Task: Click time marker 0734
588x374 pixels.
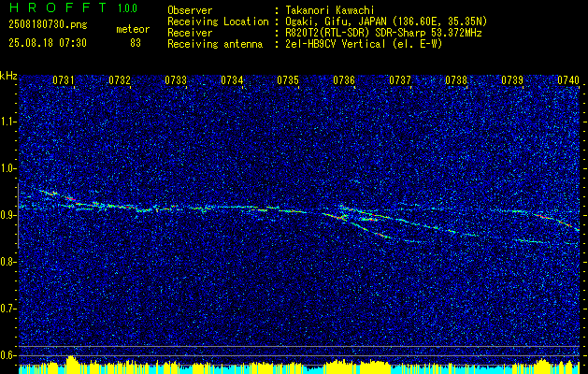Action: click(x=232, y=79)
